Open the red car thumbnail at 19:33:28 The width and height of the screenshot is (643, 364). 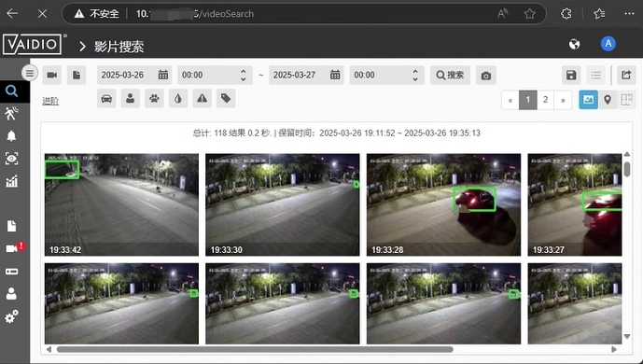(x=443, y=204)
